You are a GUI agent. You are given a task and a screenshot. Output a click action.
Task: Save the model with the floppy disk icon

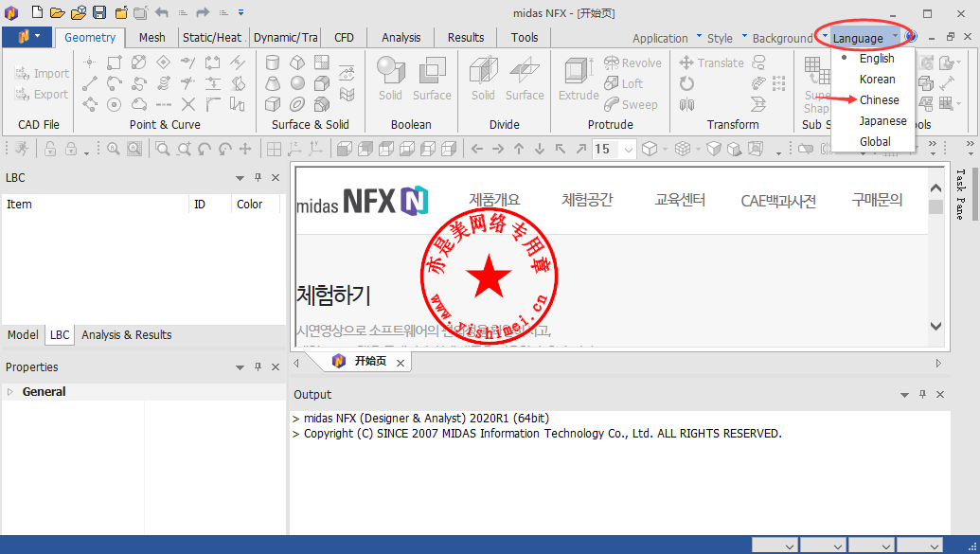coord(99,12)
